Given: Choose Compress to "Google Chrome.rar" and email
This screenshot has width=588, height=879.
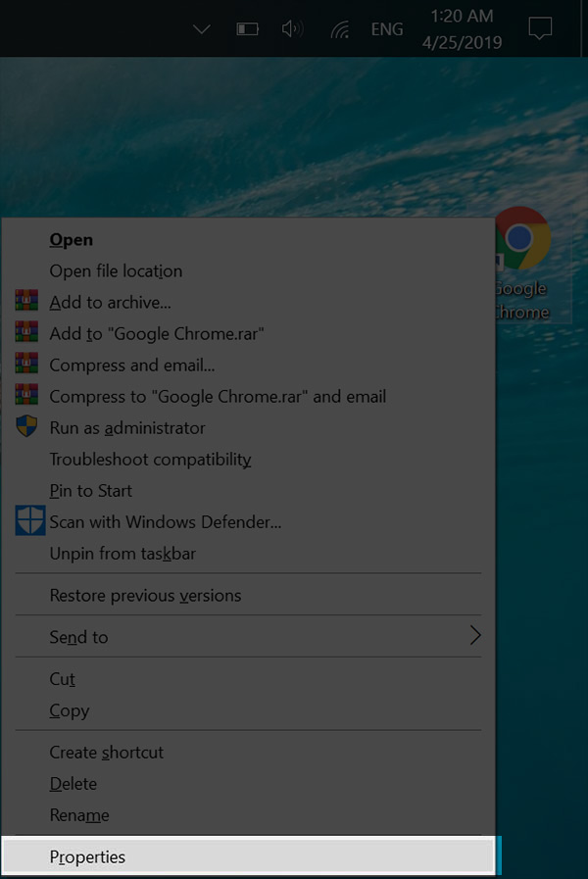Looking at the screenshot, I should coord(248,397).
